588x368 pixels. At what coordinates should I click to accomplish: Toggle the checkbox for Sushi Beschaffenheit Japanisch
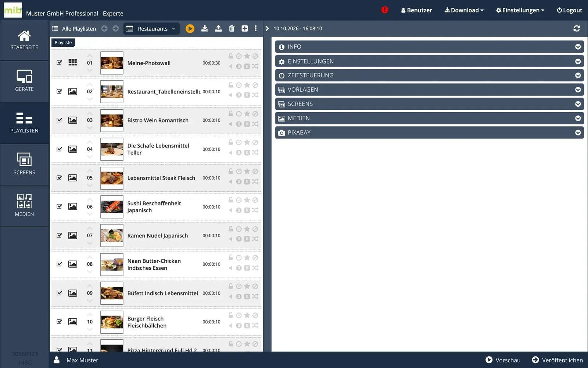59,206
